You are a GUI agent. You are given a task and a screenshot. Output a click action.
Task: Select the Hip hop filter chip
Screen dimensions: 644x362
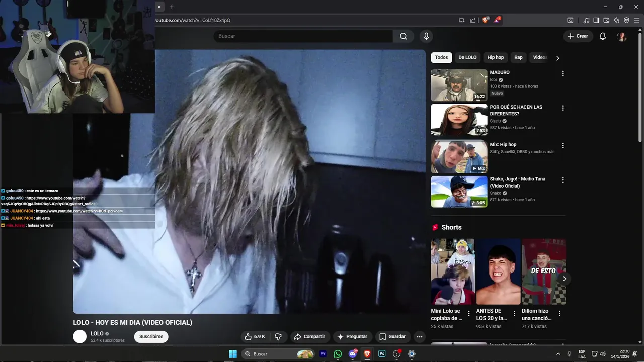click(x=496, y=57)
